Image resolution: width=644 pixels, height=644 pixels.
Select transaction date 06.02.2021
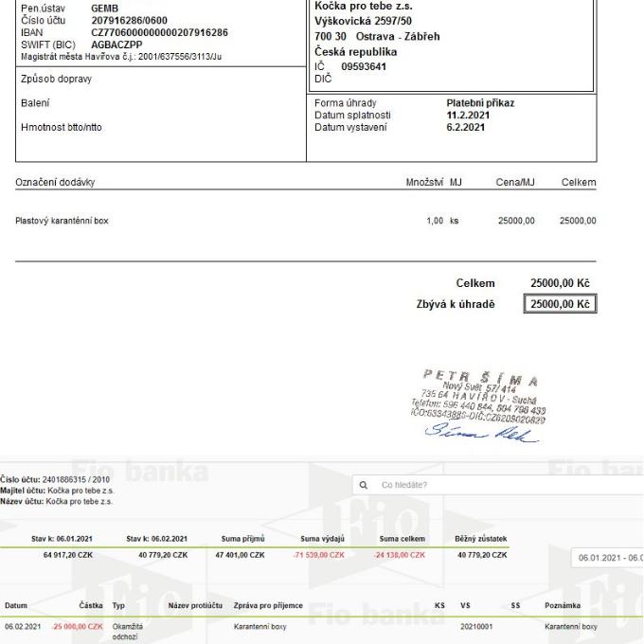tap(23, 626)
